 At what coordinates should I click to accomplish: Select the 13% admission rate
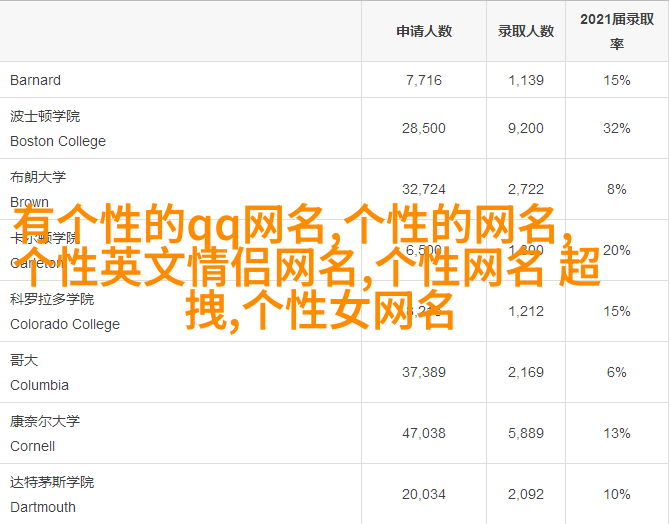coord(617,433)
